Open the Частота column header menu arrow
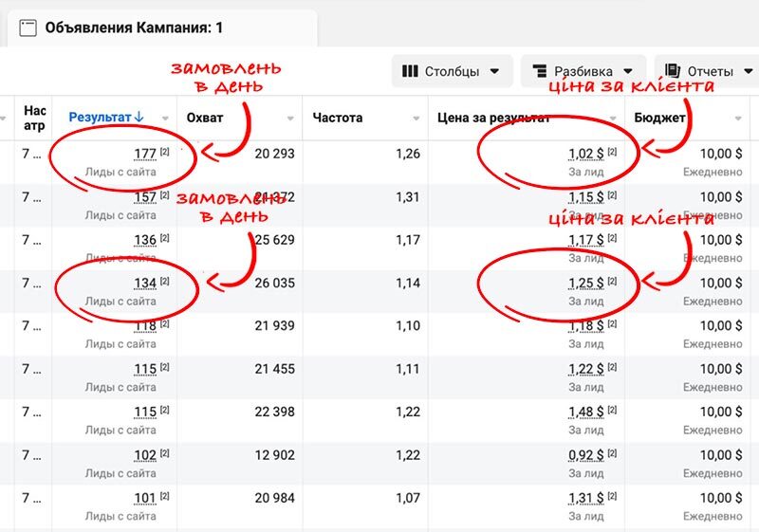 pyautogui.click(x=417, y=119)
